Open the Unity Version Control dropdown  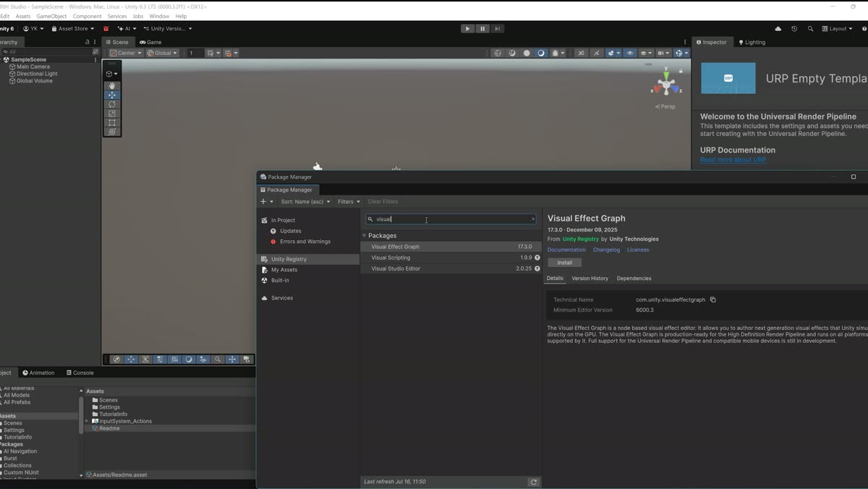point(168,29)
